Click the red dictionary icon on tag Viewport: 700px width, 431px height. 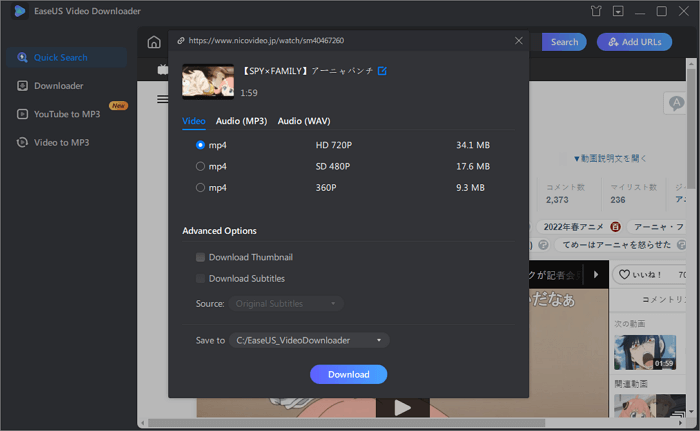tap(615, 227)
